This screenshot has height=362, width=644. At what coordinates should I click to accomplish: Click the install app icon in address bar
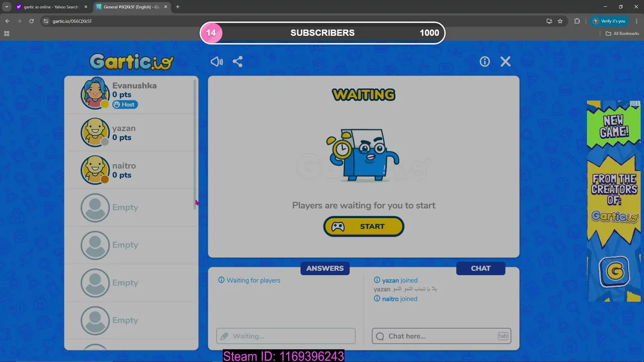[549, 21]
